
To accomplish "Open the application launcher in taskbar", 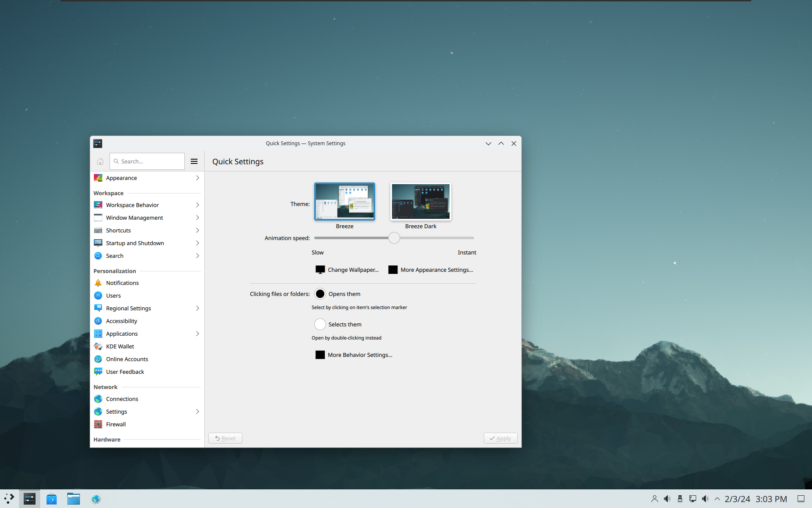I will [x=9, y=499].
